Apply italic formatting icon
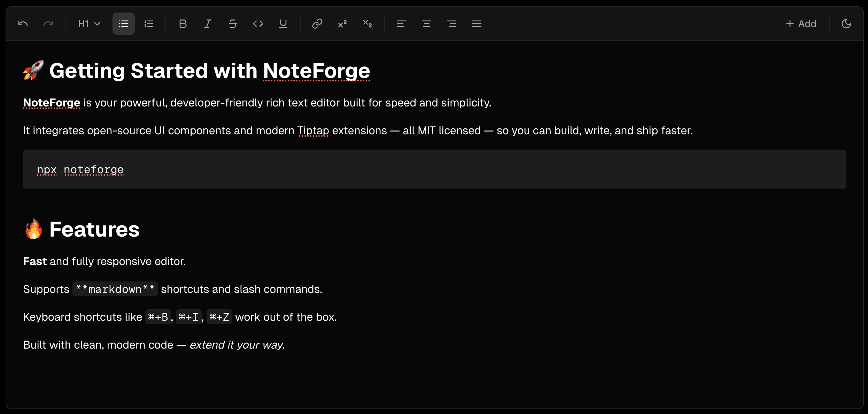Image resolution: width=868 pixels, height=414 pixels. coord(208,24)
